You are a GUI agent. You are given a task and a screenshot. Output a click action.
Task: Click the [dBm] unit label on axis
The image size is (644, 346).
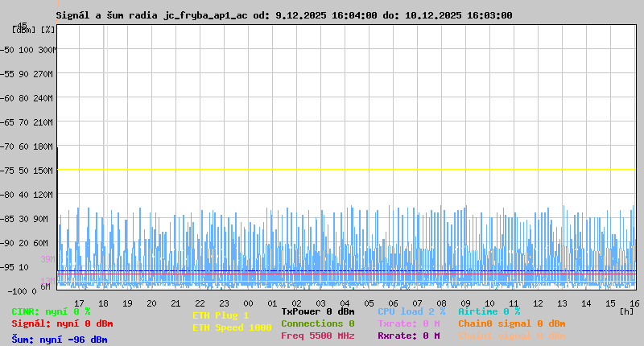(24, 30)
